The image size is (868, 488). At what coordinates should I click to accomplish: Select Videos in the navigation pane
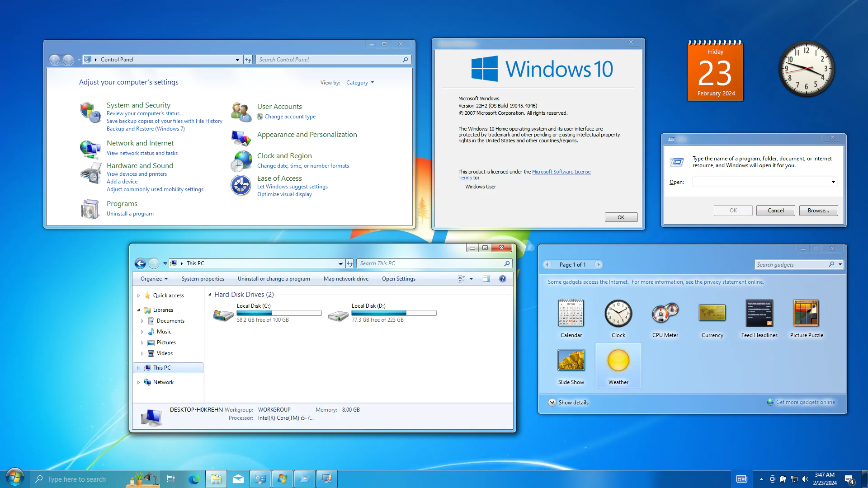(165, 353)
